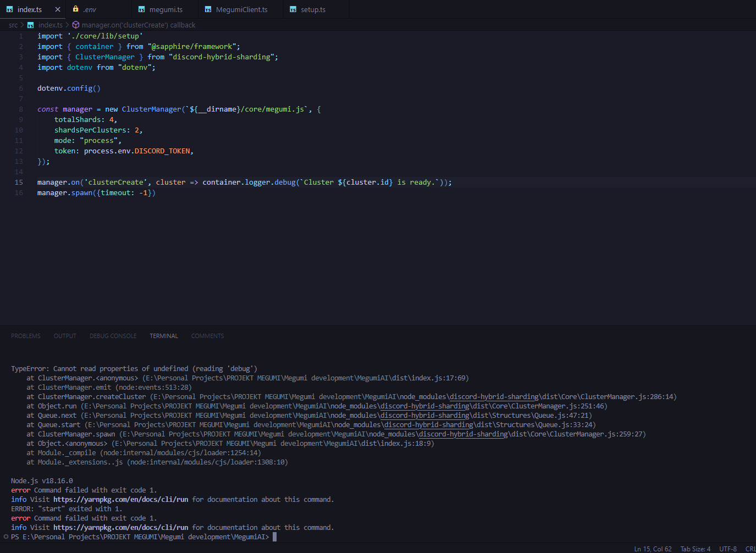
Task: Switch to the COMMENTS panel
Action: (x=207, y=335)
